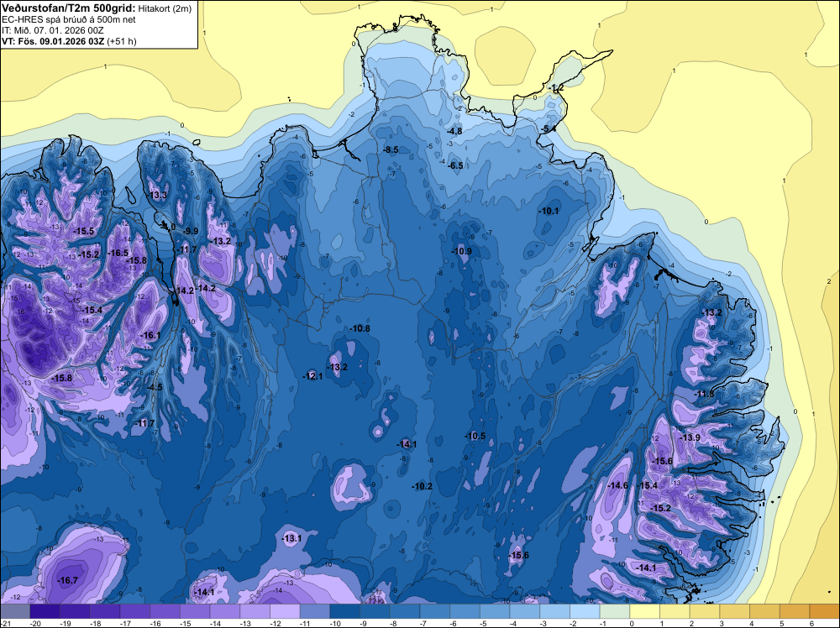Click the -10.8 temperature value
840x628 pixels.
pos(360,329)
